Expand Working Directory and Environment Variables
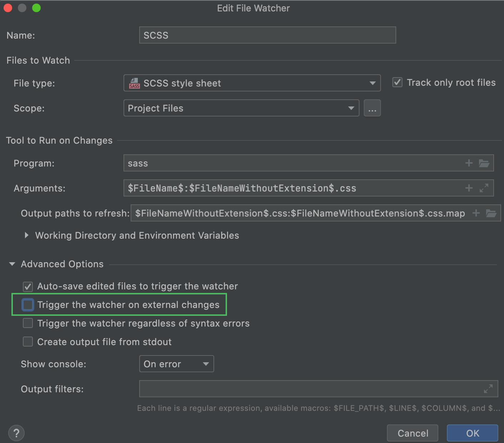 pyautogui.click(x=27, y=235)
